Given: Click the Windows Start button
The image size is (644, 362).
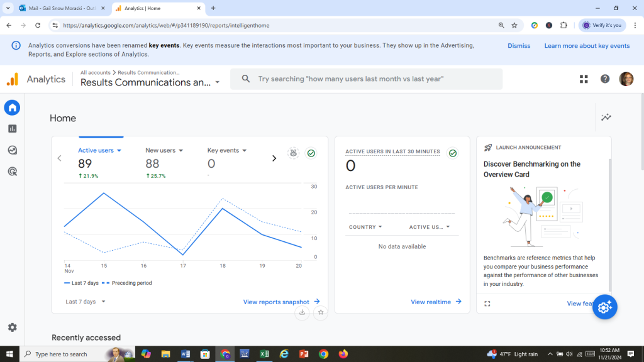Looking at the screenshot, I should pos(9,354).
